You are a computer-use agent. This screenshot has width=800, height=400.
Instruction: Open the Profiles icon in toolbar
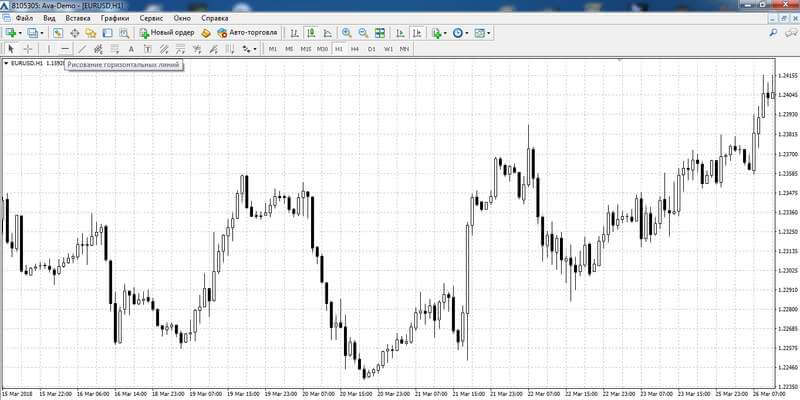33,33
